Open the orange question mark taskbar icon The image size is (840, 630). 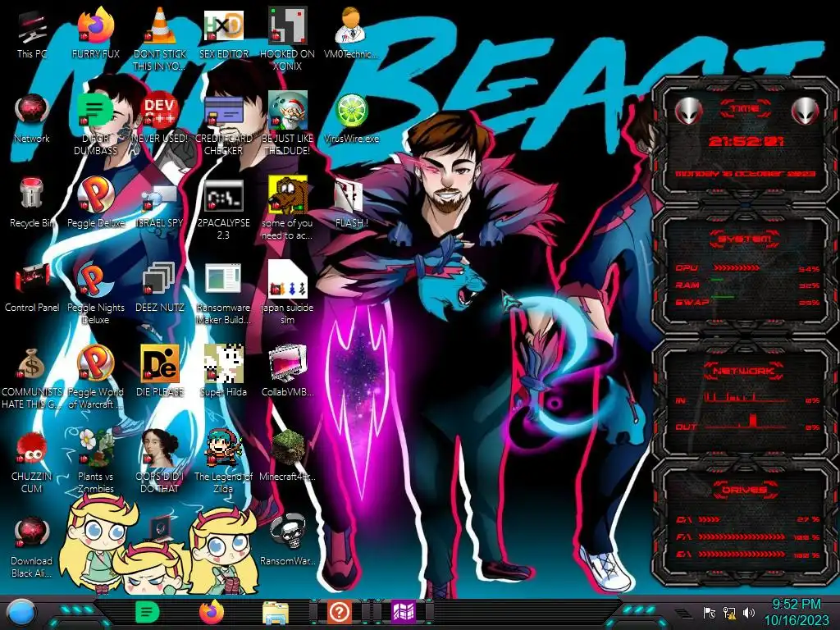coord(339,612)
